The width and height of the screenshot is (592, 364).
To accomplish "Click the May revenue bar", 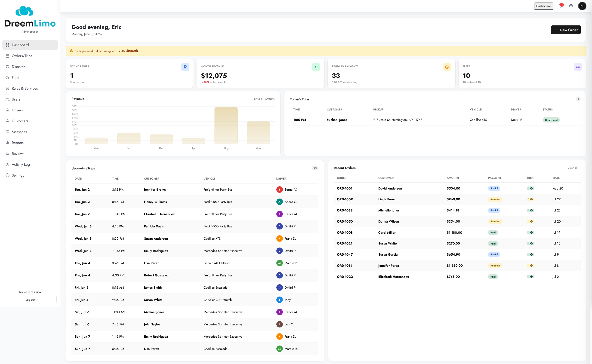I will (x=226, y=125).
